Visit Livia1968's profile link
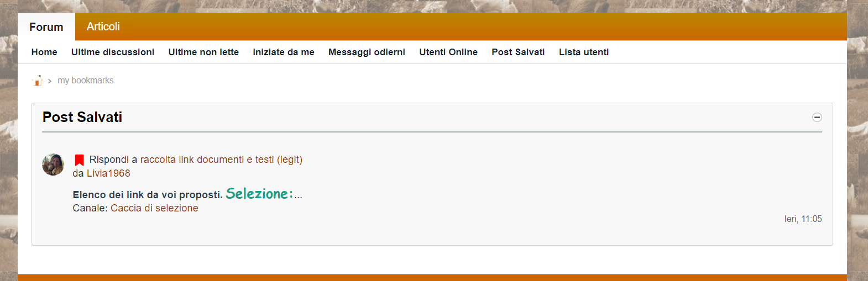This screenshot has width=868, height=281. (108, 173)
